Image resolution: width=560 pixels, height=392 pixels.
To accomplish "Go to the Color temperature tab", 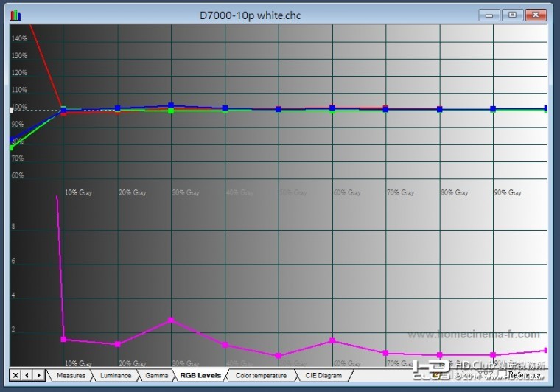I will click(261, 376).
